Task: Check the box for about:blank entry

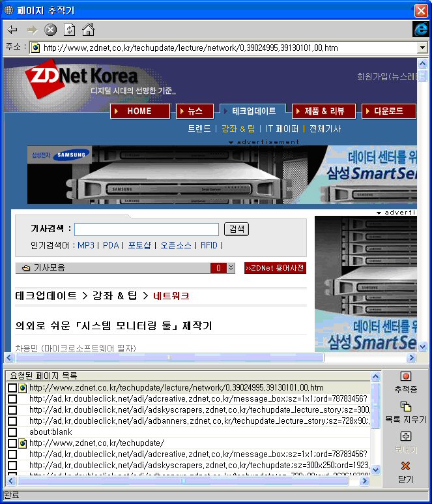Action: [x=12, y=432]
